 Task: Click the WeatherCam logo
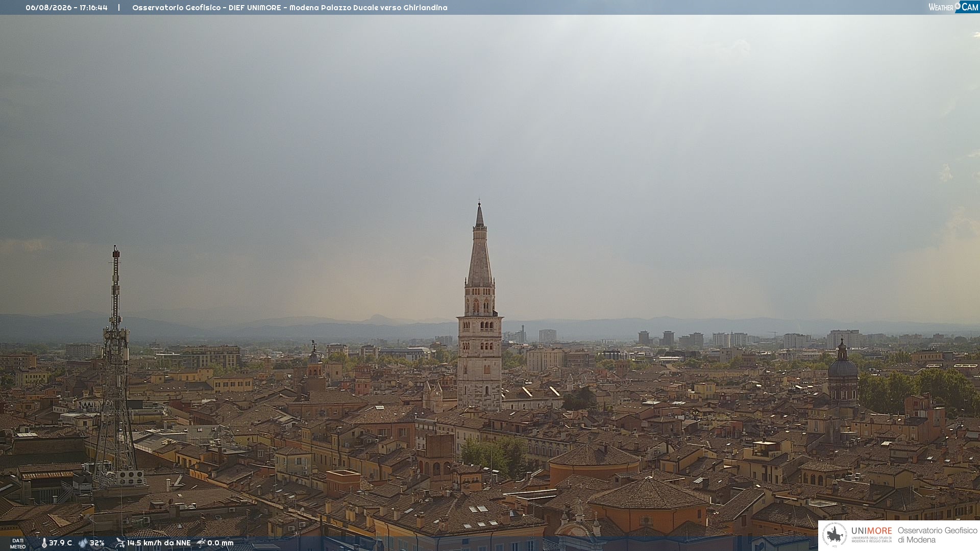[x=953, y=7]
